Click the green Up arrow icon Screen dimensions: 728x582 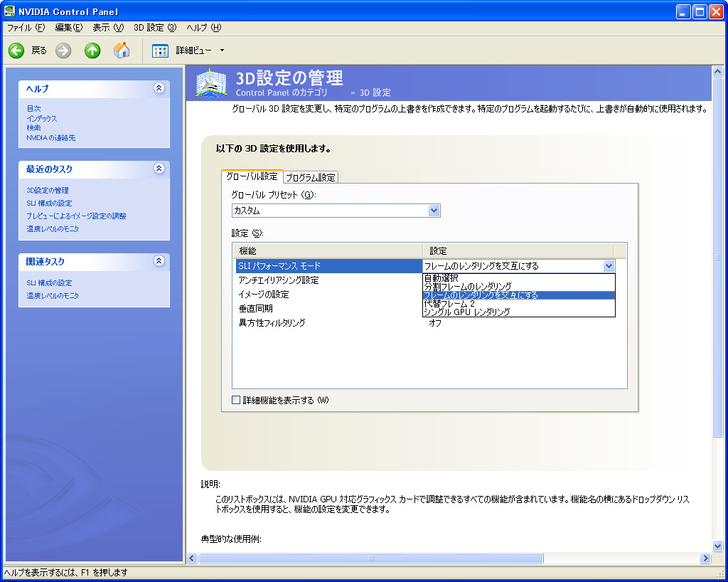click(92, 51)
